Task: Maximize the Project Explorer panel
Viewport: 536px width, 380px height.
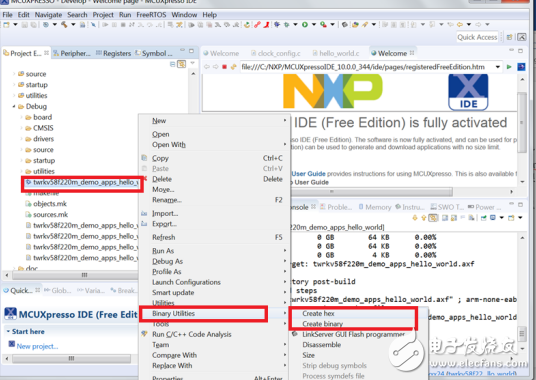Action: 191,51
